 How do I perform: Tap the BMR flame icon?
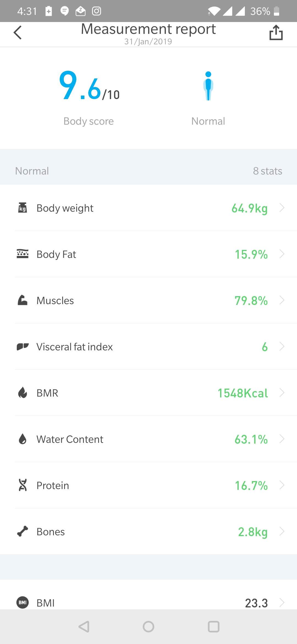(x=23, y=392)
